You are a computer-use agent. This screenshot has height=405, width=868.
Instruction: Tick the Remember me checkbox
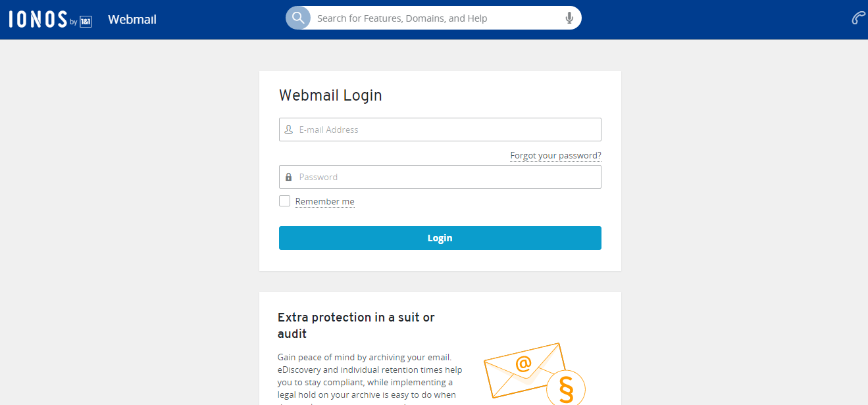284,201
